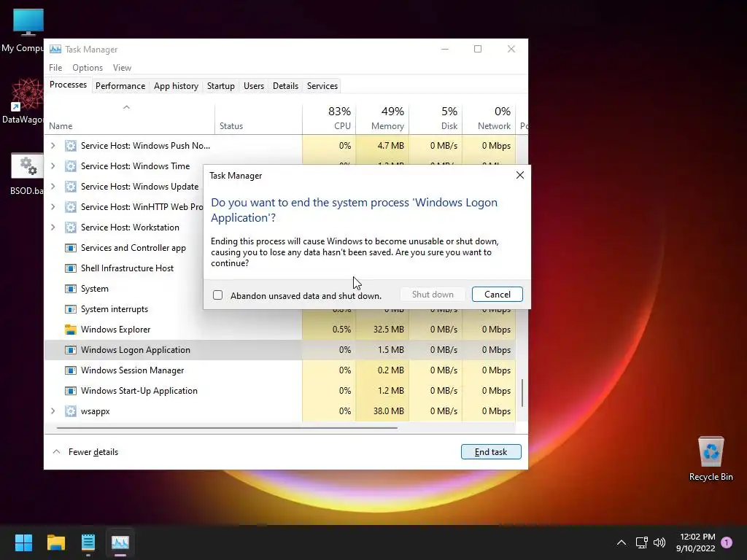Screen dimensions: 747x560
Task: Click the Services and Controller app icon
Action: pyautogui.click(x=71, y=248)
